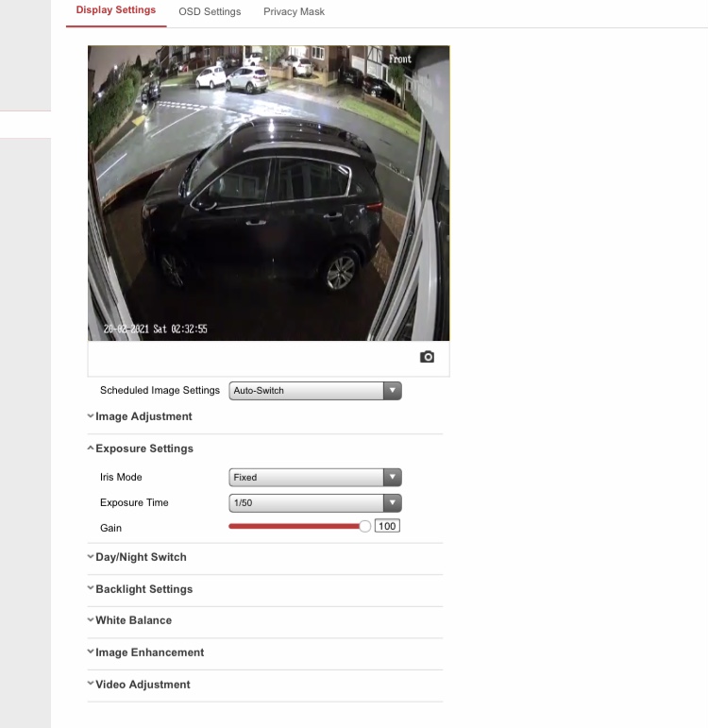708x728 pixels.
Task: Open the Video Adjustment section
Action: [143, 685]
